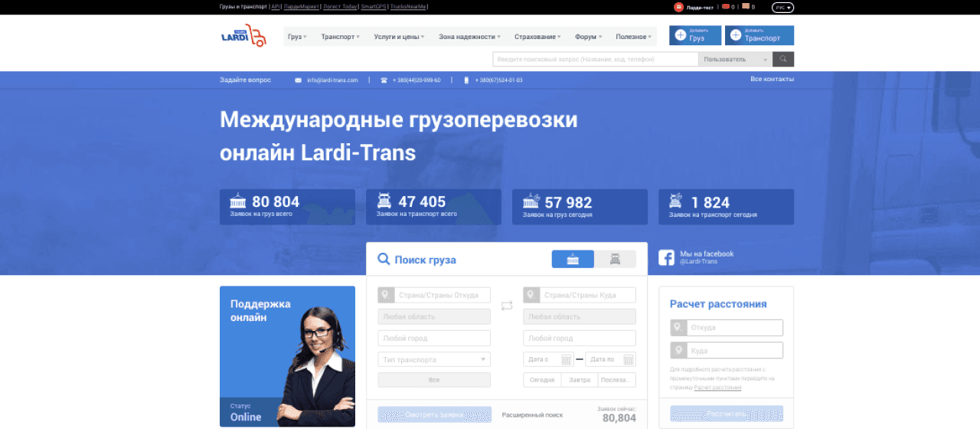The image size is (980, 429).
Task: Select the Послезавтра date option
Action: coord(617,380)
